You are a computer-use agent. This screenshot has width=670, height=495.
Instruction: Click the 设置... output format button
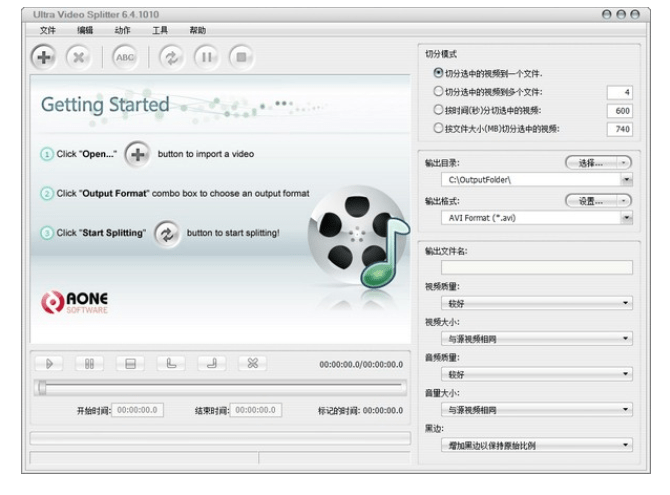tap(592, 201)
